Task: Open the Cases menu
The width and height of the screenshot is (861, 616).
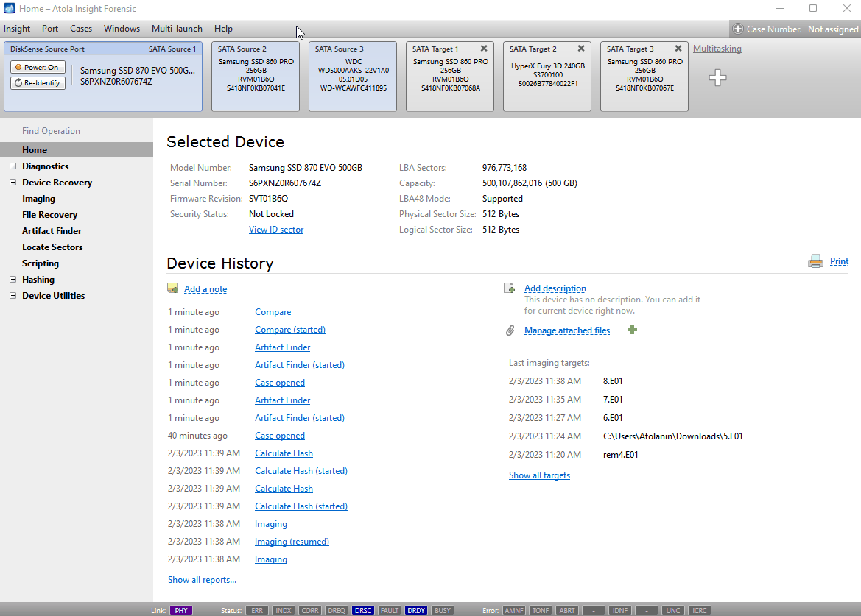Action: pos(81,29)
